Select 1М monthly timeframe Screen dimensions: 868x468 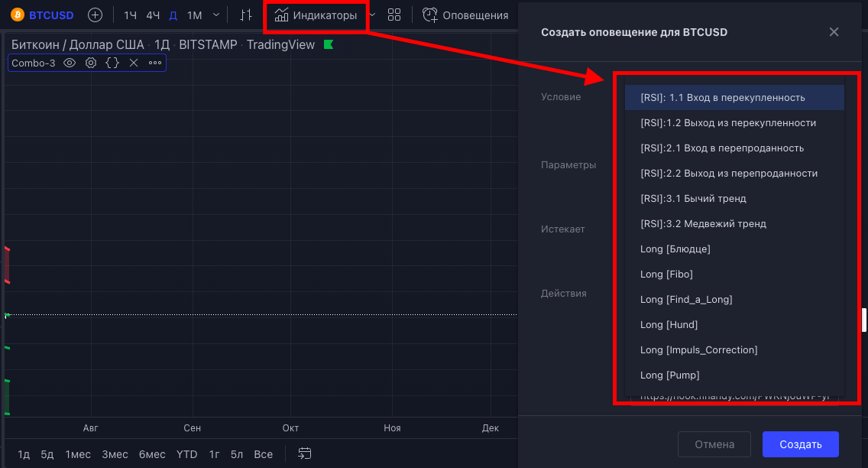(194, 15)
